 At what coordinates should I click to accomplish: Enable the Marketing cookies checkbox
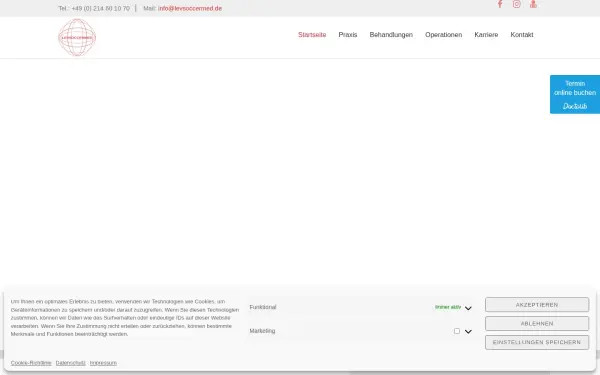pos(457,331)
